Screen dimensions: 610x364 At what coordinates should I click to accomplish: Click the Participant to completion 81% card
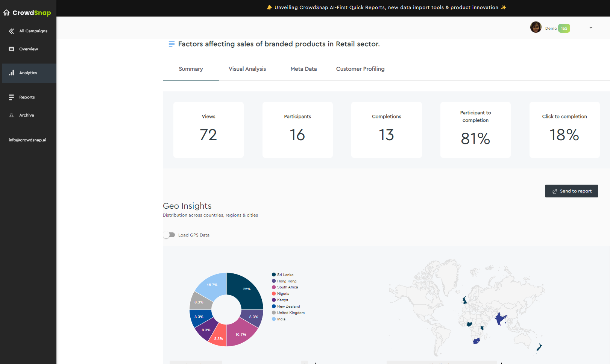pyautogui.click(x=475, y=130)
